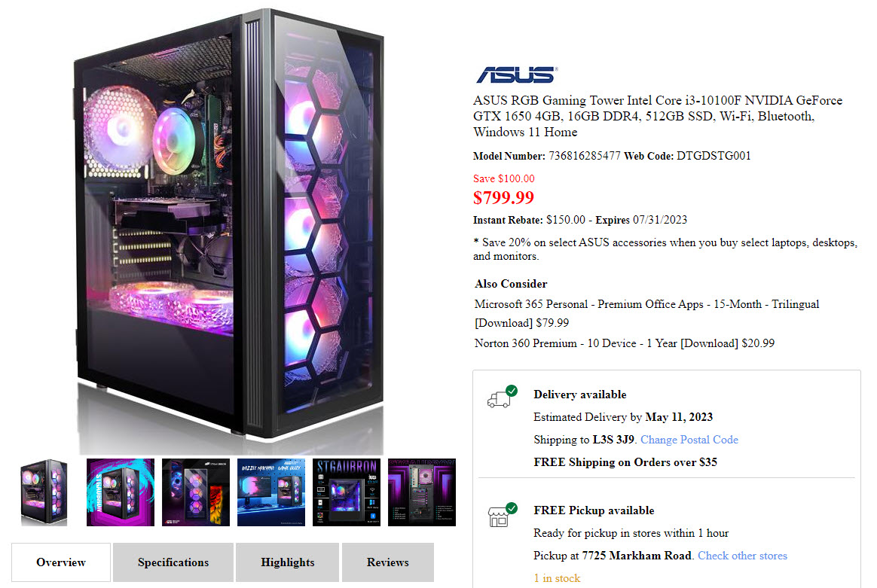
Task: Select the STGAUBRON specs thumbnail
Action: coord(347,492)
